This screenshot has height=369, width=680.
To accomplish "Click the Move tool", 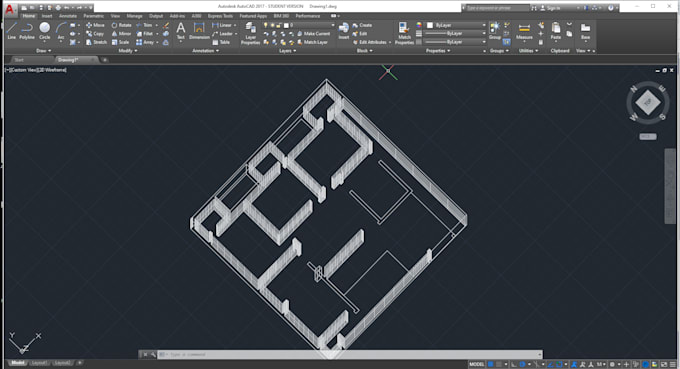I will [x=95, y=25].
